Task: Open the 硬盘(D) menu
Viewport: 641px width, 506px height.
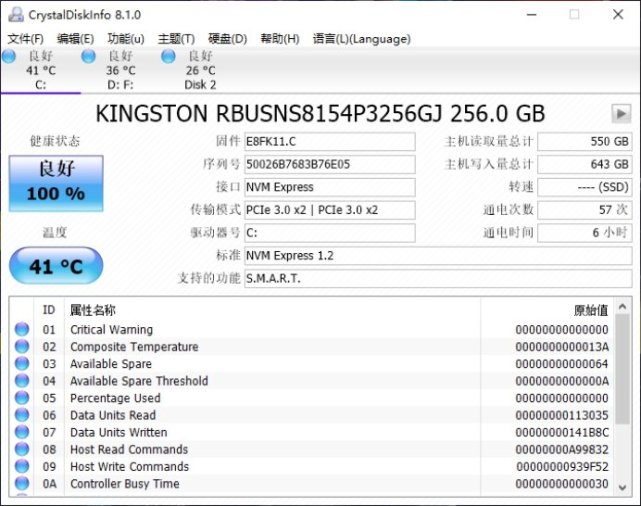Action: tap(228, 39)
